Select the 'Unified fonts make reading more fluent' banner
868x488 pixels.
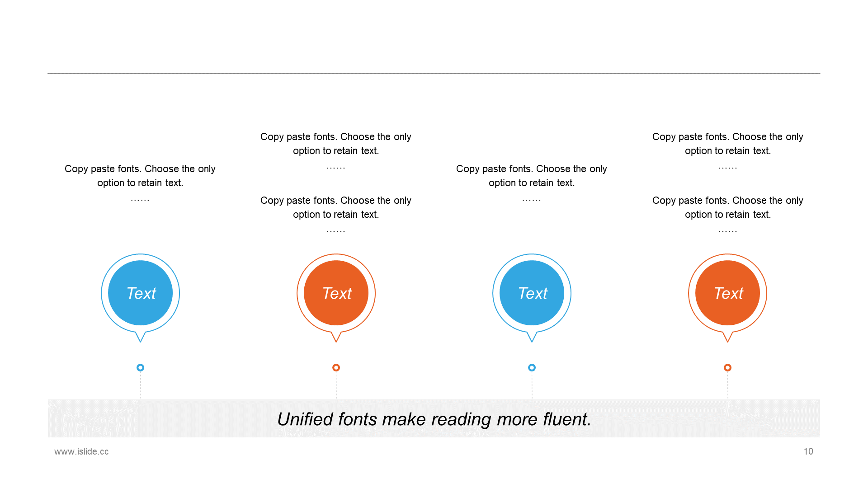(434, 418)
